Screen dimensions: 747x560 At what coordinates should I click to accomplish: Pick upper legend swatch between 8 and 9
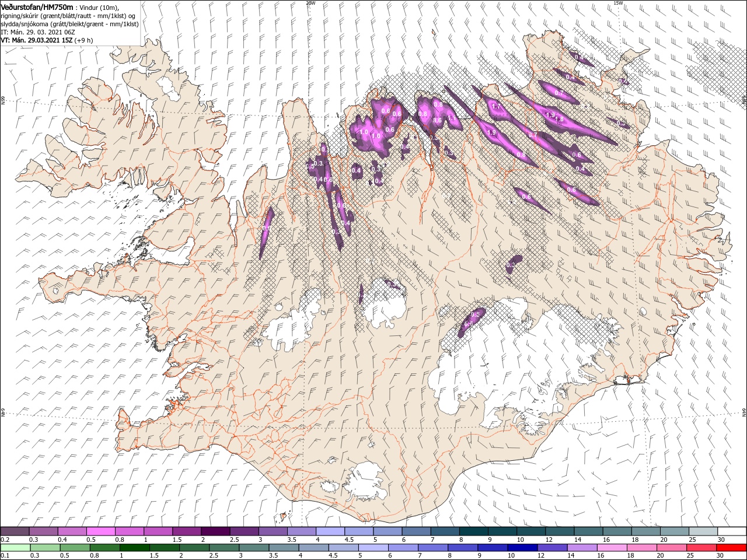474,531
